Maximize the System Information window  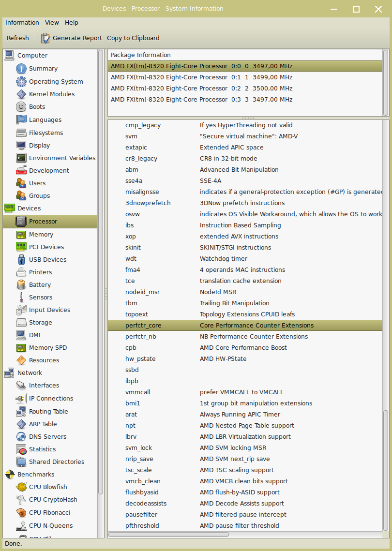pos(356,9)
